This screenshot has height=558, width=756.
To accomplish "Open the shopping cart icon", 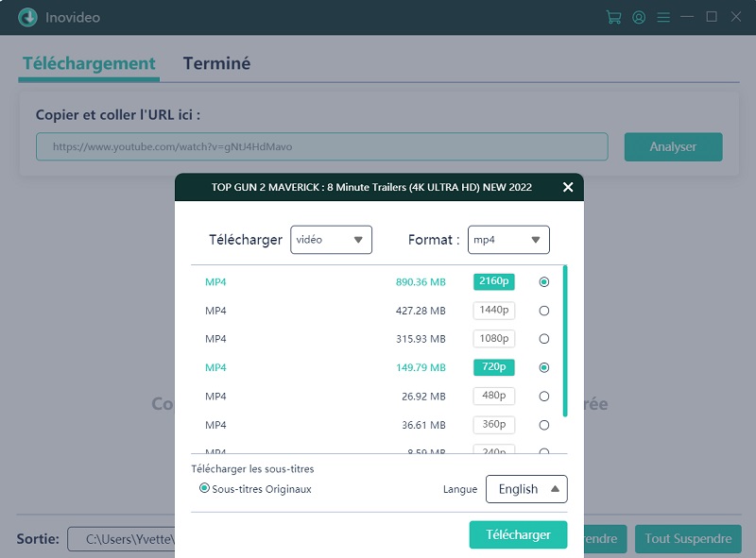I will click(613, 17).
